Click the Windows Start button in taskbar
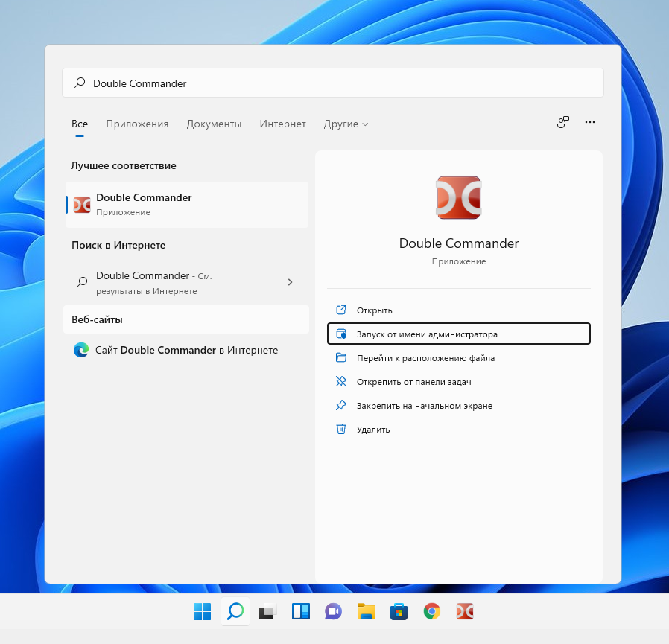The height and width of the screenshot is (644, 669). (202, 612)
